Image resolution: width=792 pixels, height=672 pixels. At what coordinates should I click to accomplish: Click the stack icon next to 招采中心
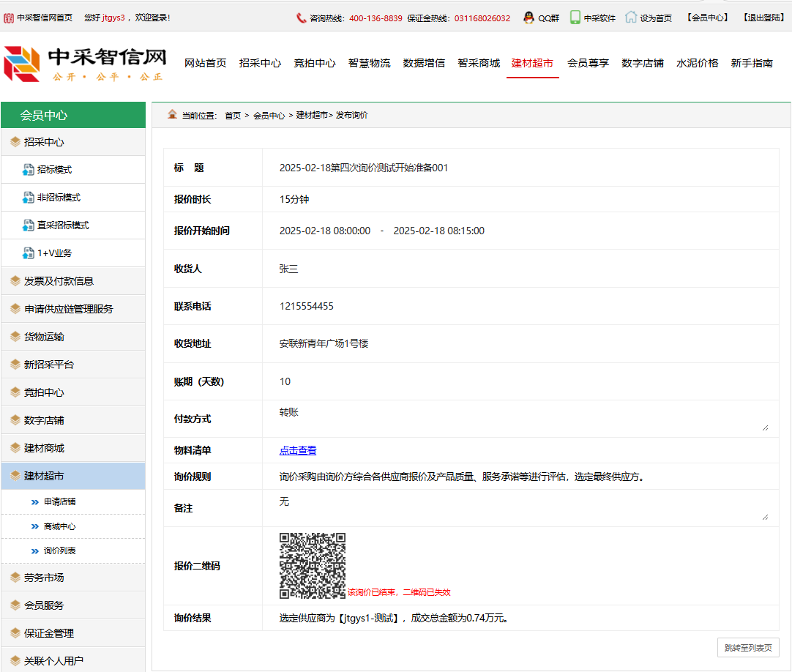pos(15,142)
